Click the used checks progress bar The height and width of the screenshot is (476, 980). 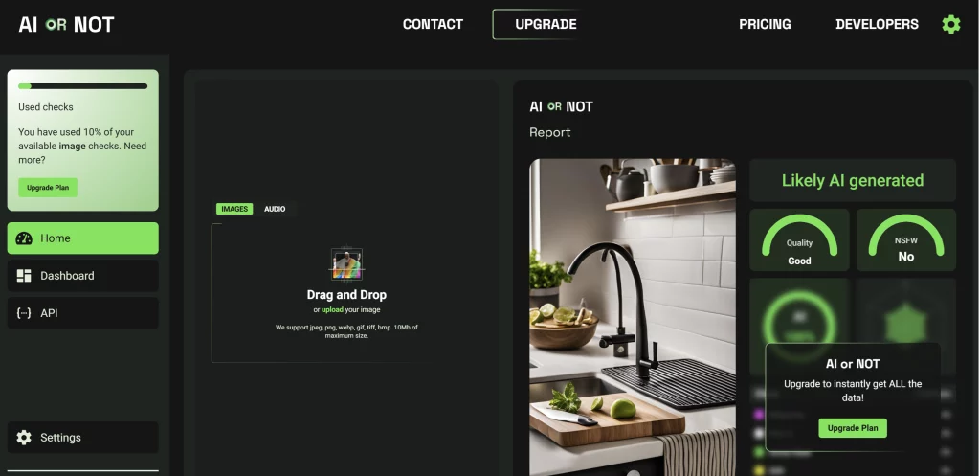click(82, 86)
